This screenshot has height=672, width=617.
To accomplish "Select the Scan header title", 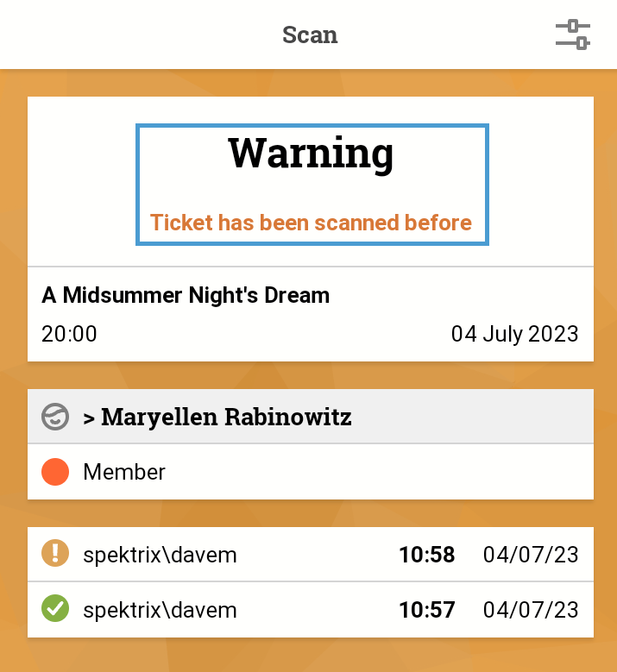I will click(310, 35).
